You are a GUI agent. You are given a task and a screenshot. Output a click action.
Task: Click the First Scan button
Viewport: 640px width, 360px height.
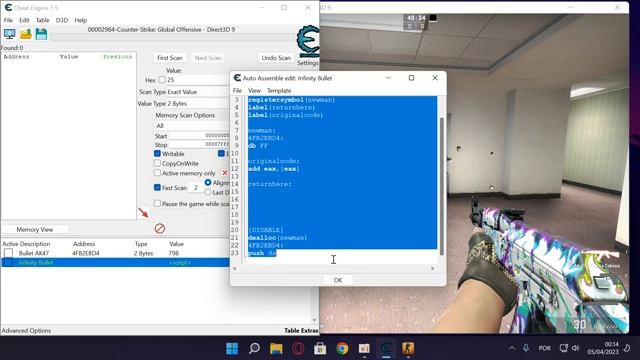(x=169, y=58)
